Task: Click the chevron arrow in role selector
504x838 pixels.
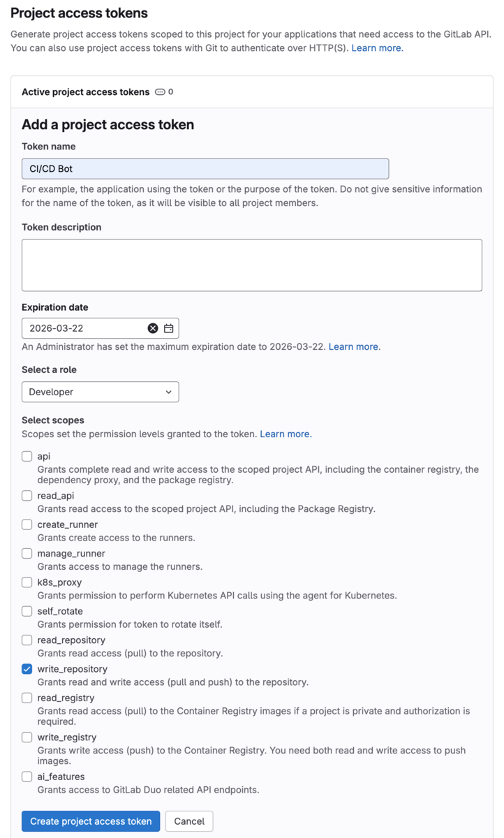Action: click(x=169, y=392)
